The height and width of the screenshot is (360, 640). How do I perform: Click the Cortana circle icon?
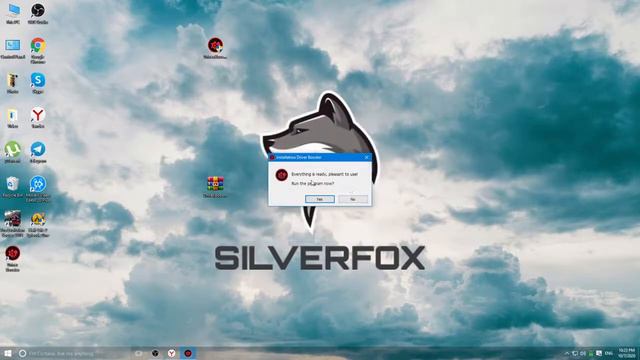click(x=22, y=353)
